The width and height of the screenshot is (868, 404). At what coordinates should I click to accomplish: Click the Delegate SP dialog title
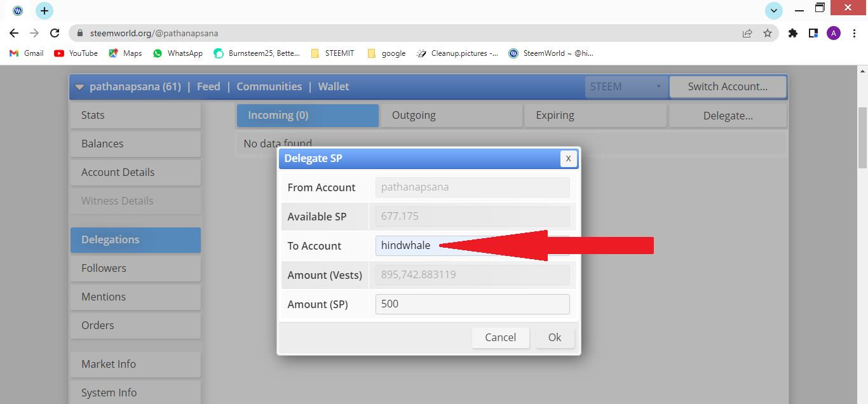313,158
